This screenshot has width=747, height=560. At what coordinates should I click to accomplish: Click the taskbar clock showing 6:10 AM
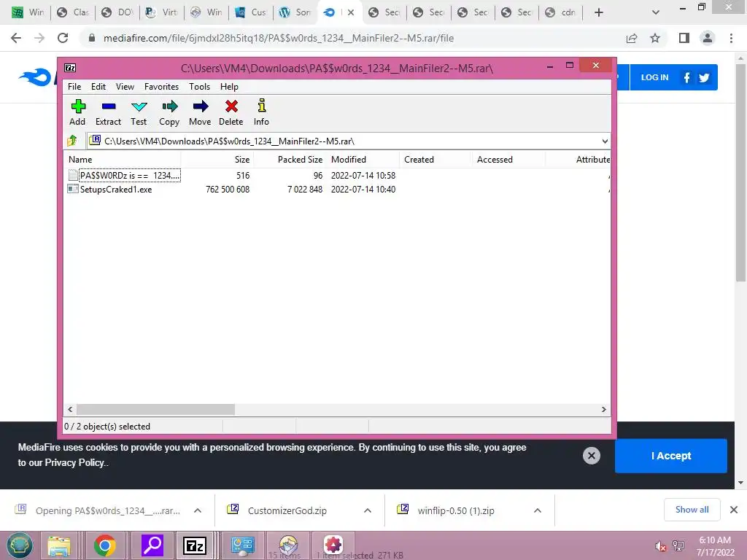pos(715,545)
